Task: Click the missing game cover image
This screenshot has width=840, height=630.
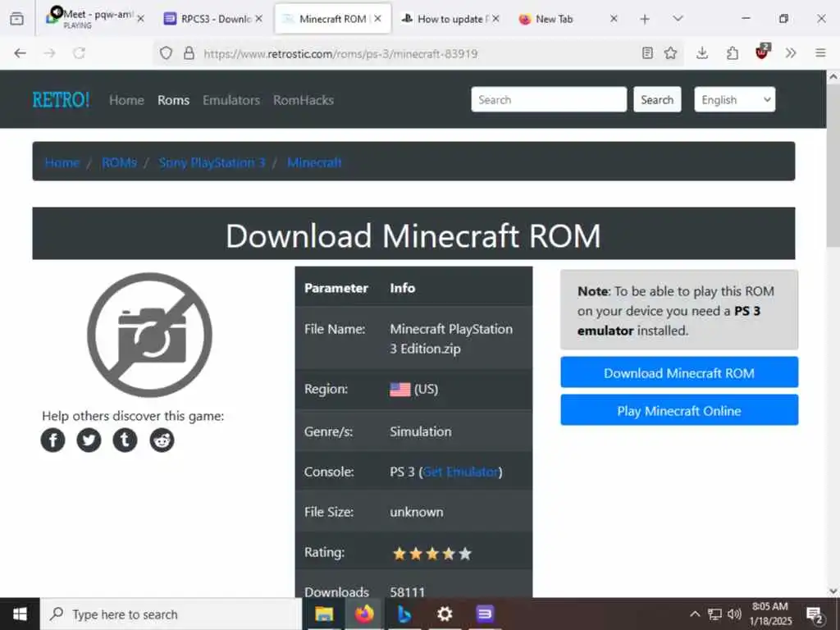Action: pyautogui.click(x=149, y=335)
